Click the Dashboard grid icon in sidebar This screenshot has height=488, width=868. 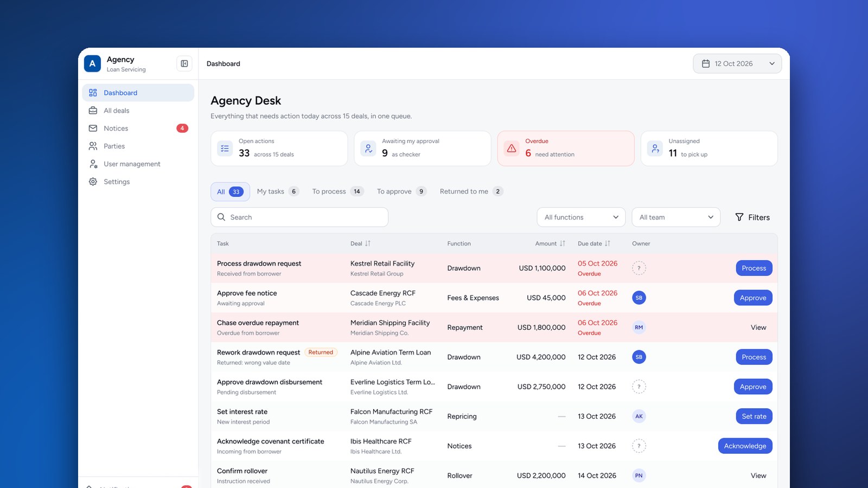[93, 93]
